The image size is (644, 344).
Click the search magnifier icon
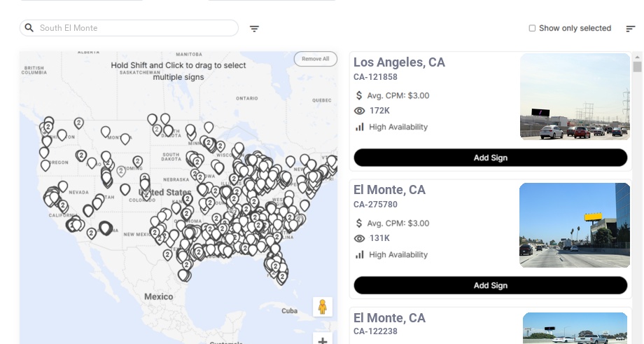29,28
